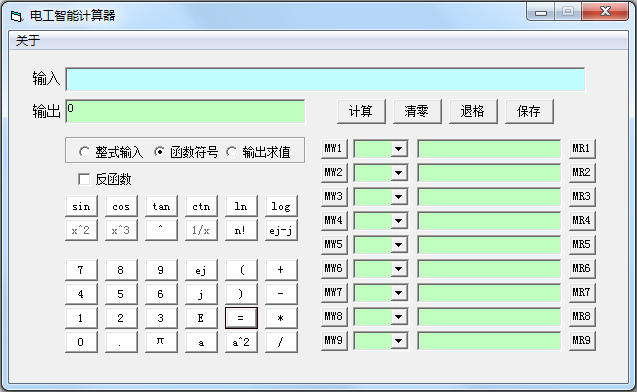This screenshot has width=637, height=392.
Task: Select the 输出求值 radio option
Action: point(258,152)
